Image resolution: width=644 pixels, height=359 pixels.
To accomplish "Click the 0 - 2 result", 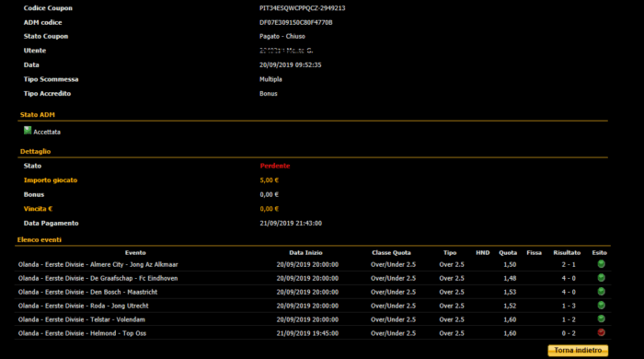I will tap(569, 333).
